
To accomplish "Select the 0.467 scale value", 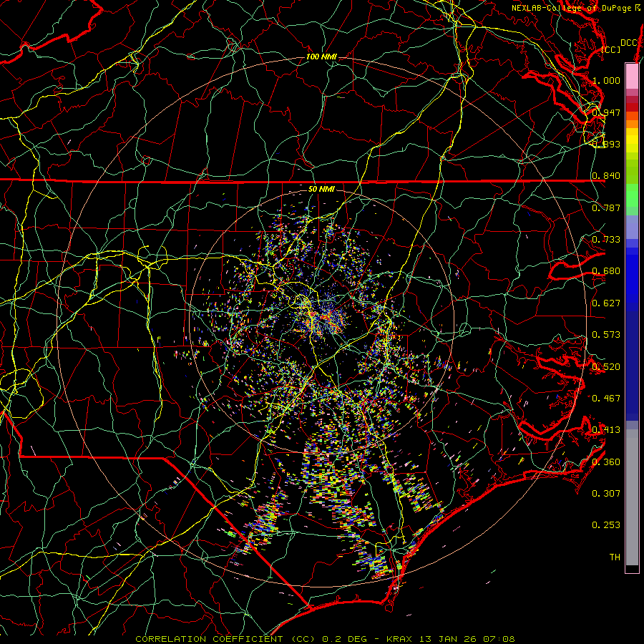I will click(x=606, y=398).
